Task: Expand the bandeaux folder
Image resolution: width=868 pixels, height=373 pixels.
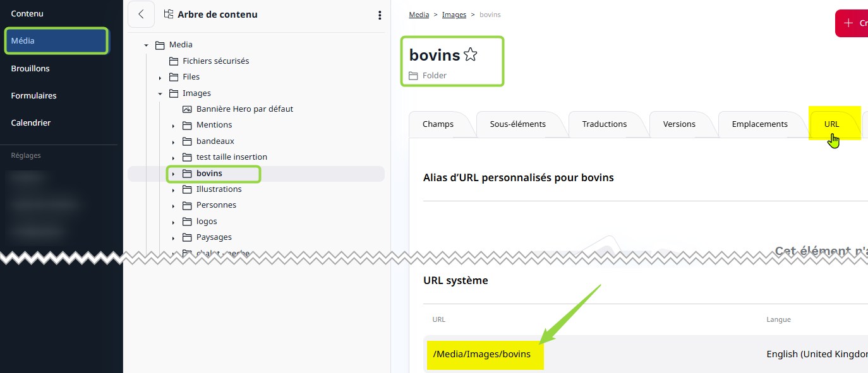Action: click(174, 142)
